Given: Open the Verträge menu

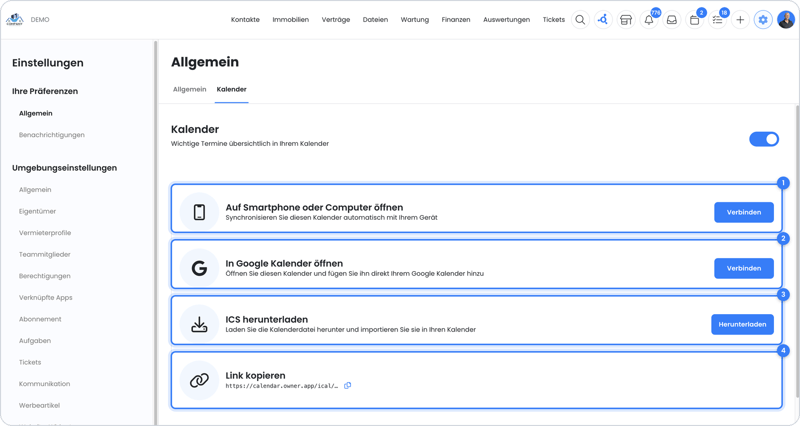Looking at the screenshot, I should click(x=336, y=20).
